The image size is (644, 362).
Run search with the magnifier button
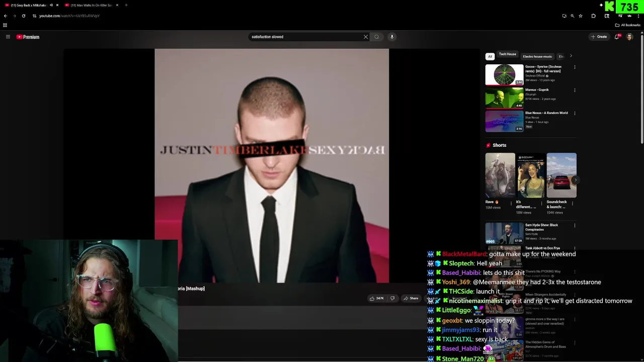point(376,37)
